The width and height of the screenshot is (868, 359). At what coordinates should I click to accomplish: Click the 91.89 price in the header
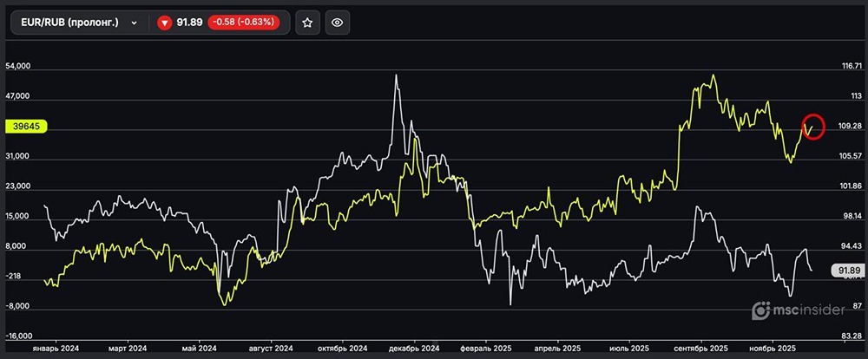point(189,23)
